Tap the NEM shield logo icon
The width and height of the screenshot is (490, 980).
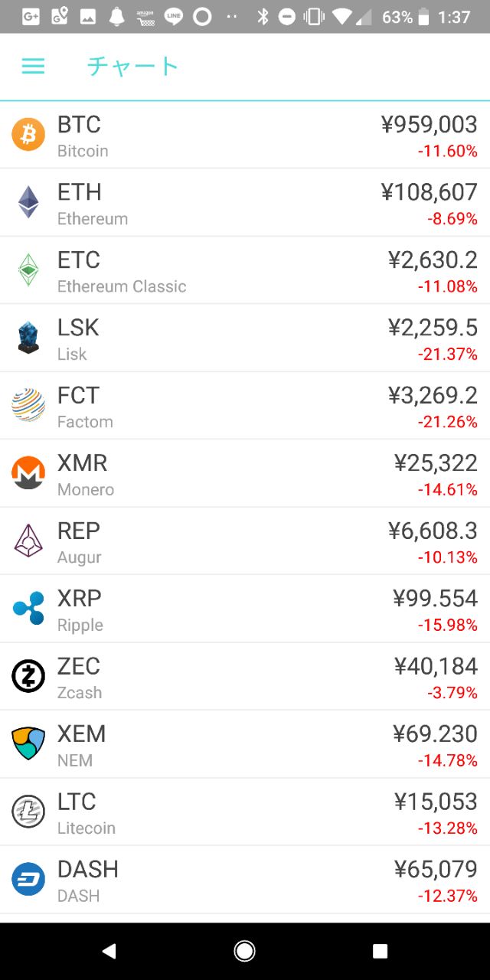point(28,743)
